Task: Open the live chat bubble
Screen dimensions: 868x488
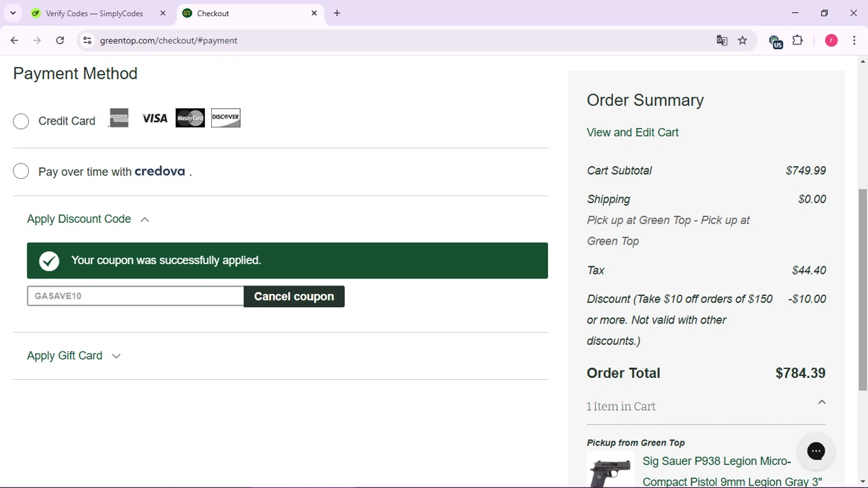Action: pos(816,451)
